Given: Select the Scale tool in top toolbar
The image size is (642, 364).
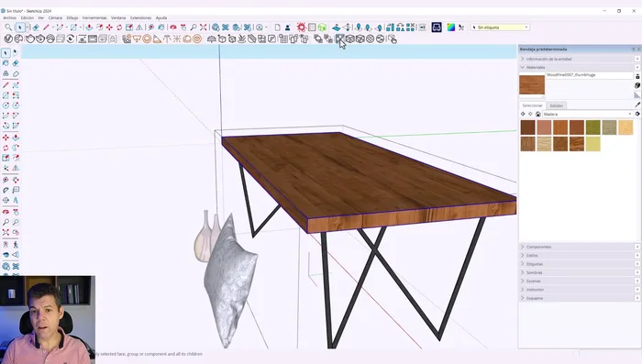Looking at the screenshot, I should point(129,28).
